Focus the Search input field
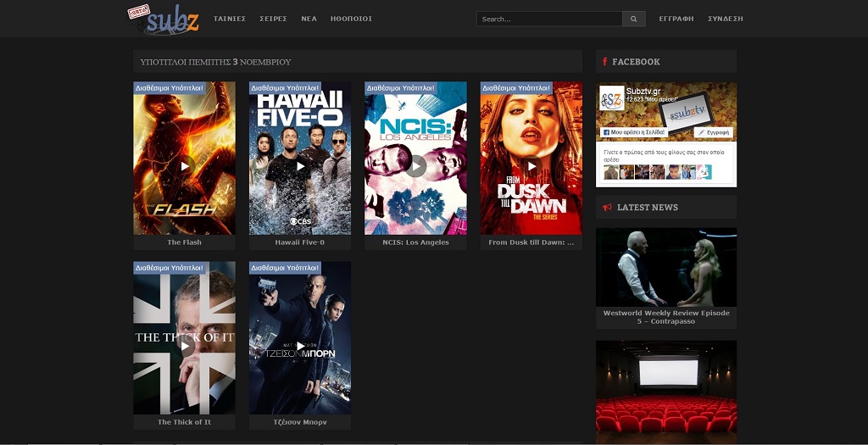The image size is (868, 445). click(x=549, y=19)
